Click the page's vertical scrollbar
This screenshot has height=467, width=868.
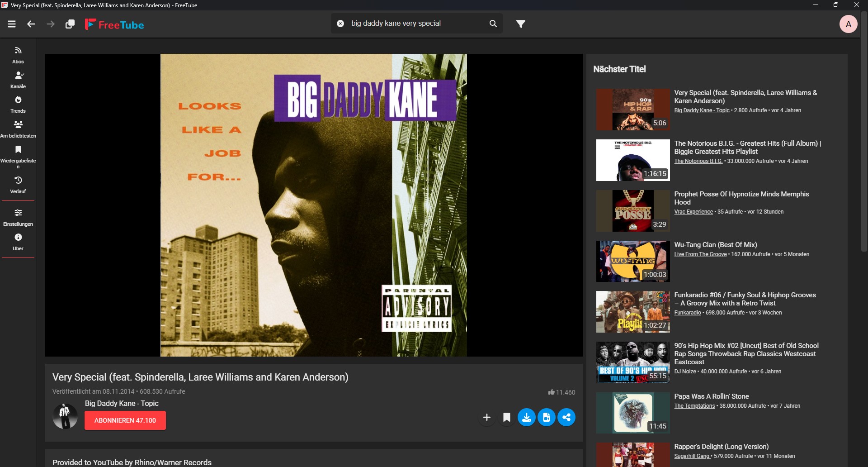tap(864, 136)
